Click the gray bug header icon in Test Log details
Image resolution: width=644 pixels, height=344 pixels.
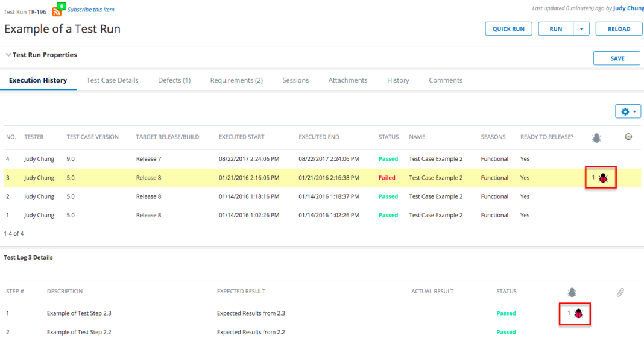point(572,292)
